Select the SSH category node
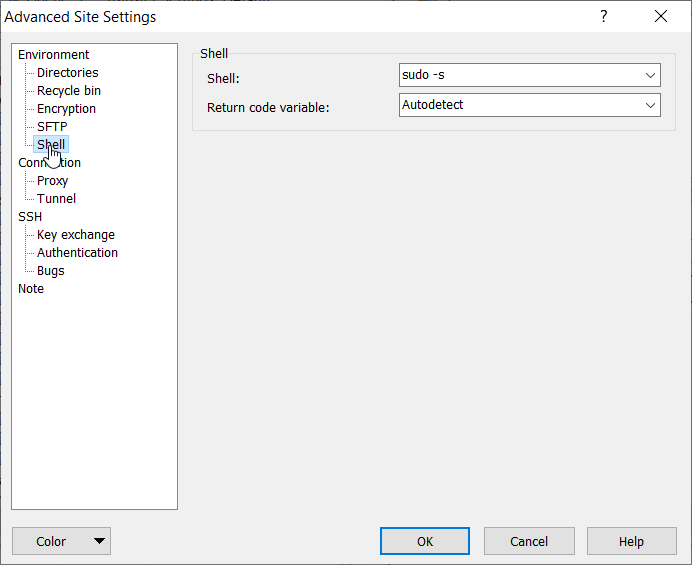 click(30, 217)
